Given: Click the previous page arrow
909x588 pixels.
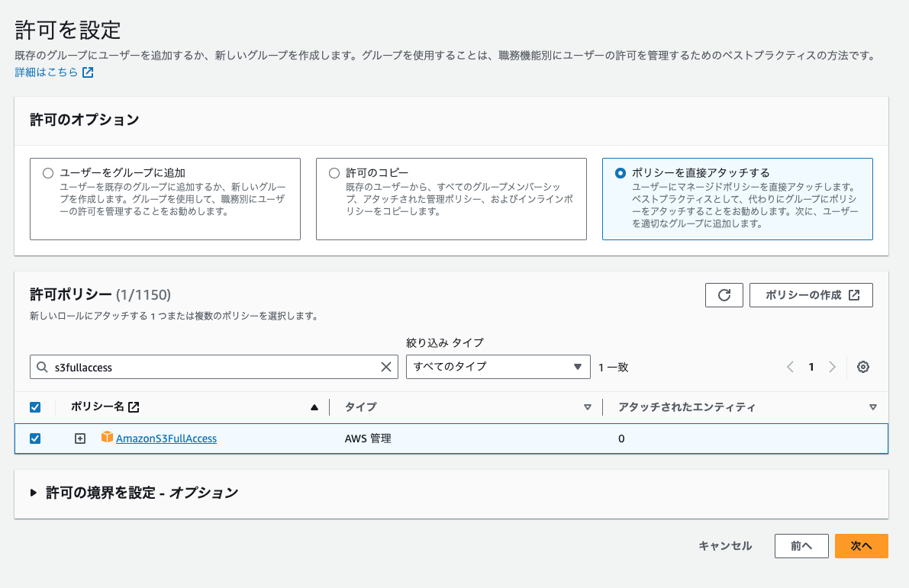Looking at the screenshot, I should [790, 367].
